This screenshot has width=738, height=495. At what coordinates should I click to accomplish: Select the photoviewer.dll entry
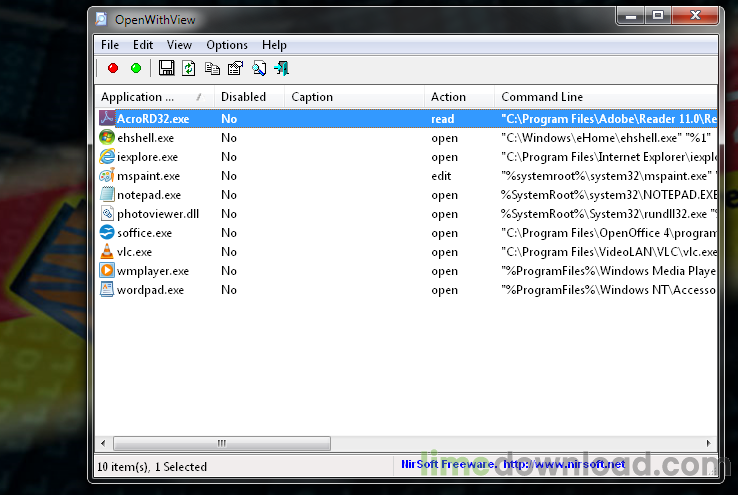click(x=158, y=214)
